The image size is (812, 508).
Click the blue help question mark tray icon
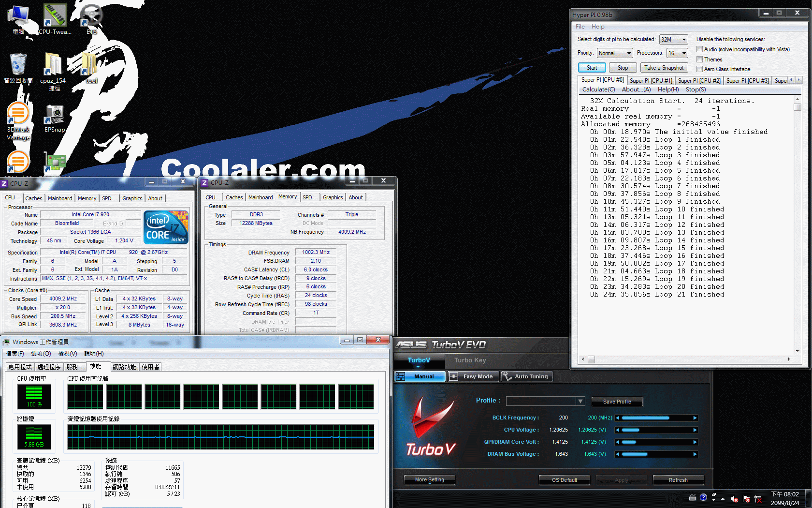(703, 497)
